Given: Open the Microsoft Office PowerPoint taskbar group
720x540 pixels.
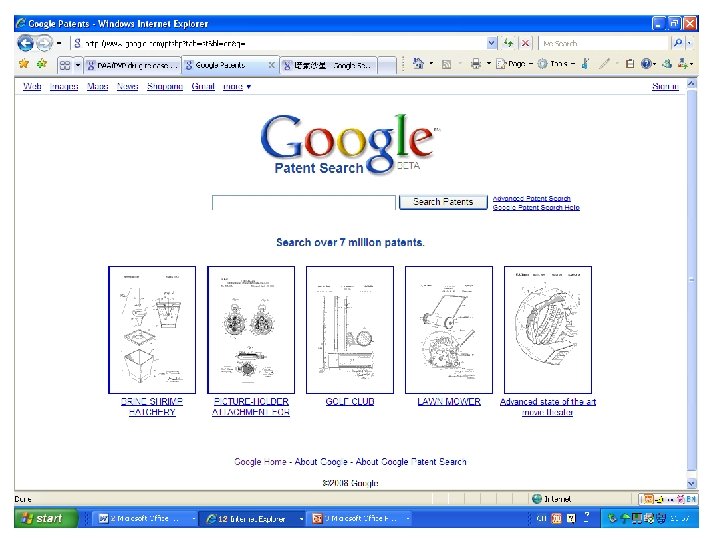Looking at the screenshot, I should tap(361, 518).
